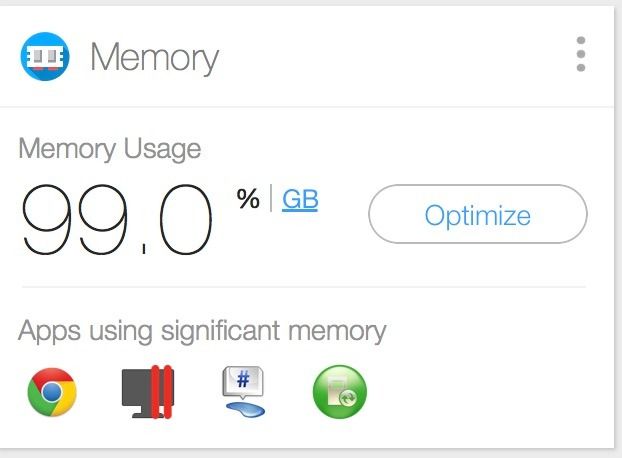Click the vertical separator between % and GB
622x458 pixels.
coord(271,198)
